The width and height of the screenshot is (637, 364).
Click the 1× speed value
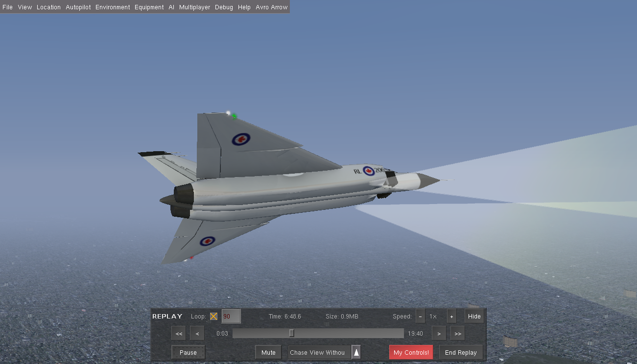coord(433,317)
